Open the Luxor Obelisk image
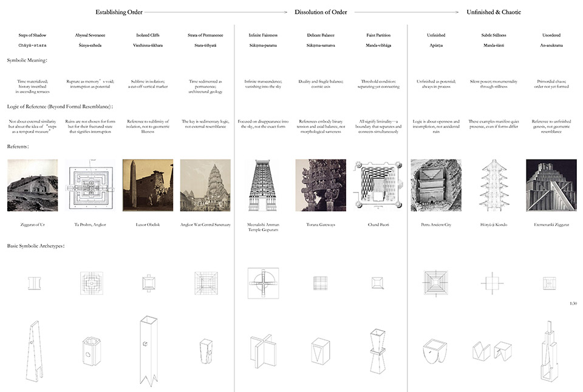The height and width of the screenshot is (392, 583). (148, 186)
